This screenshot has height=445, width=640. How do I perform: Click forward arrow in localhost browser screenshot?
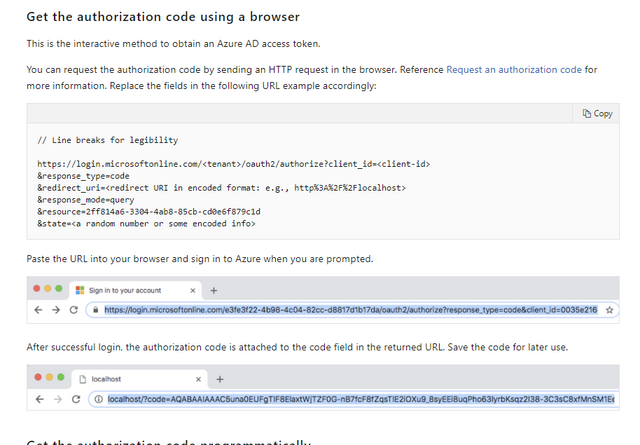click(x=58, y=399)
